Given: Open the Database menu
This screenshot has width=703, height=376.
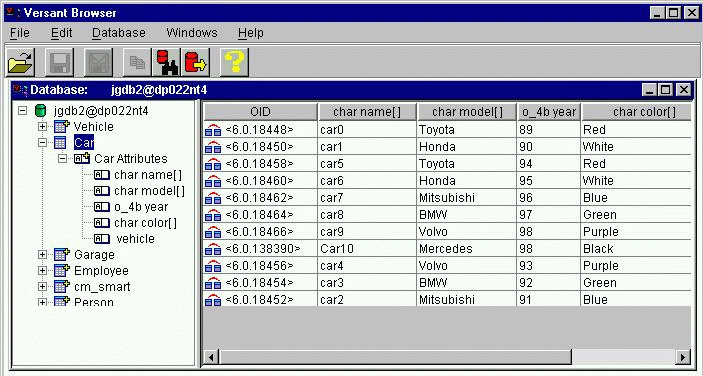Looking at the screenshot, I should click(x=119, y=33).
